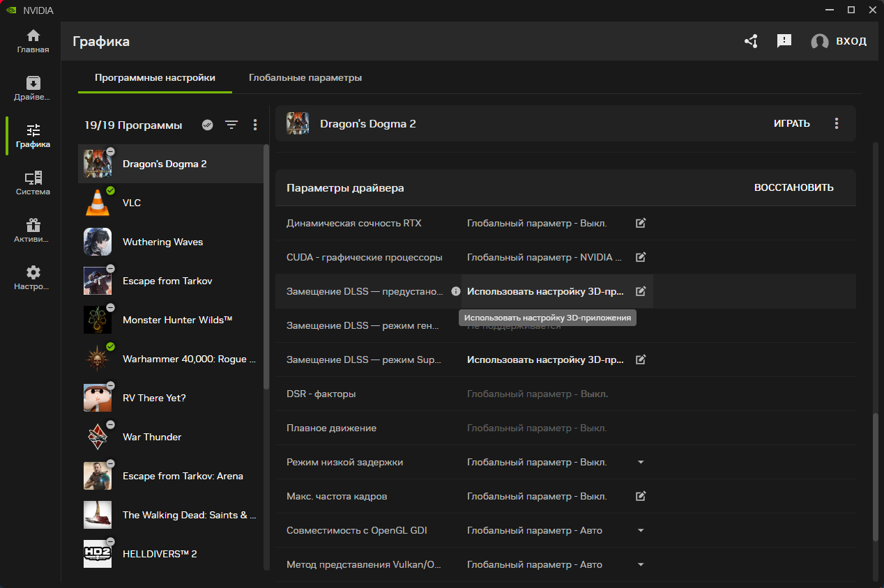Image resolution: width=884 pixels, height=588 pixels.
Task: Click the VLC cone thumbnail icon
Action: pyautogui.click(x=98, y=203)
